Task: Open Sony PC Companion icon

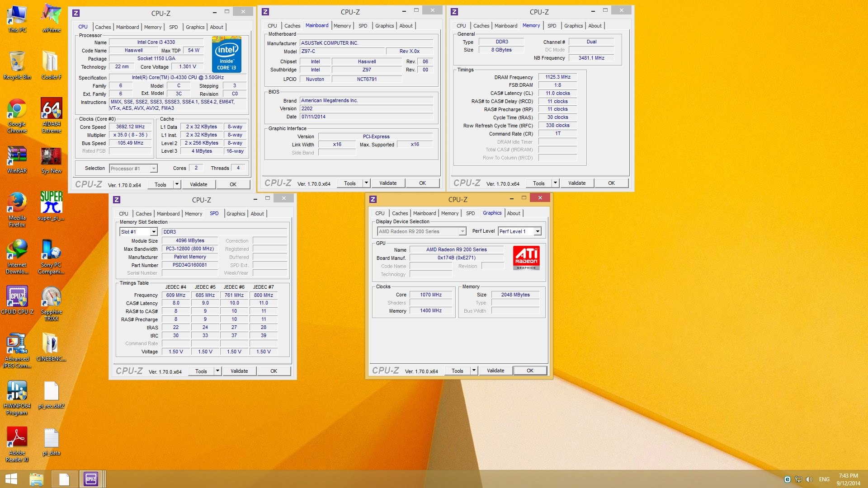Action: click(51, 256)
